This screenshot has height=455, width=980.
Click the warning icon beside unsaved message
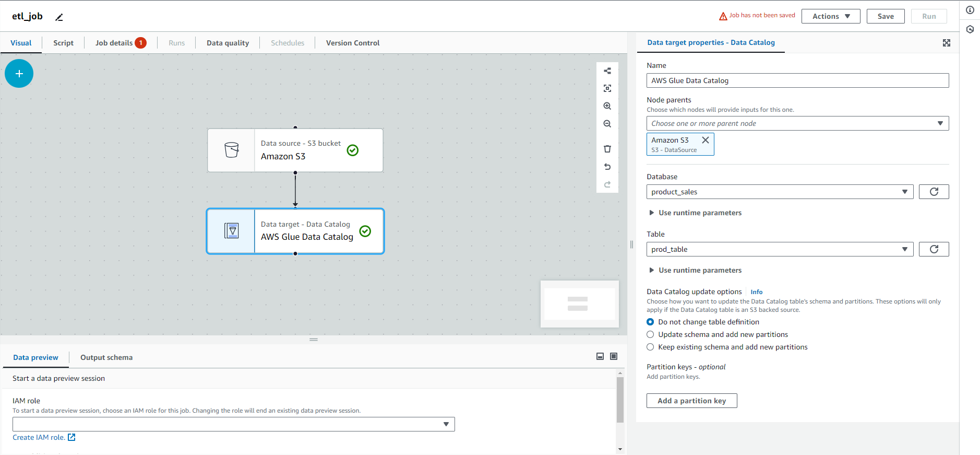coord(723,16)
